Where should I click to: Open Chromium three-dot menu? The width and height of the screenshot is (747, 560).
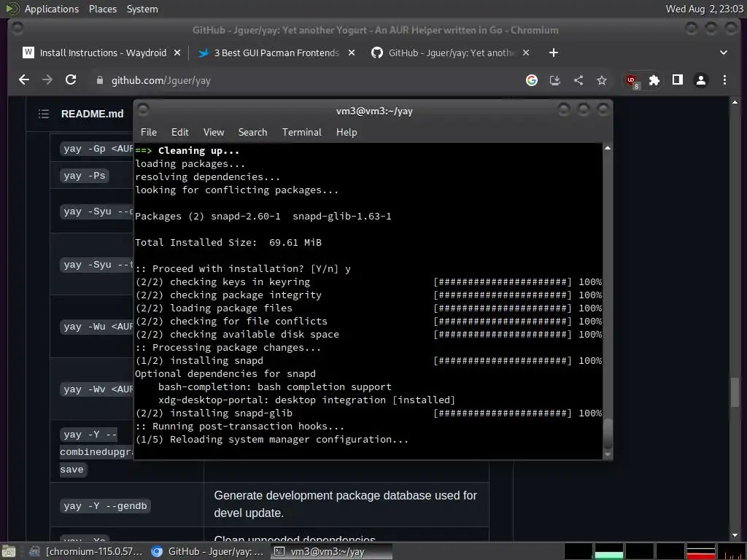724,80
